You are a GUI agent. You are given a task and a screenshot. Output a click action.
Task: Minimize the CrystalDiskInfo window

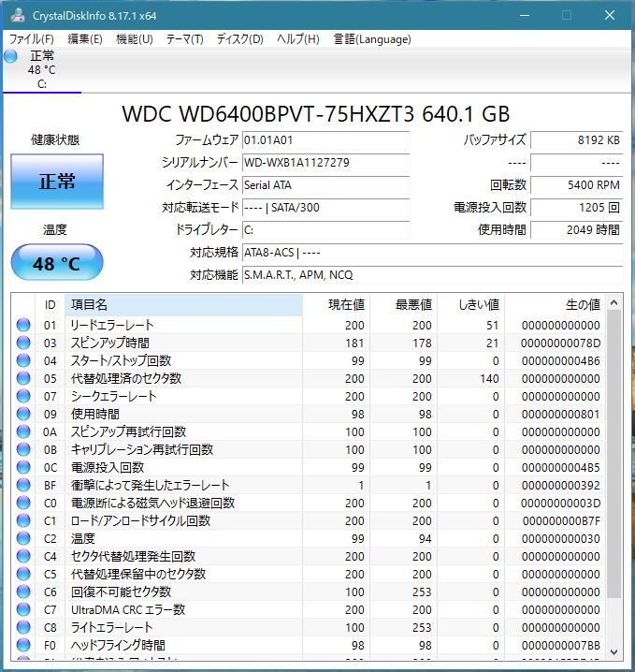pyautogui.click(x=524, y=15)
